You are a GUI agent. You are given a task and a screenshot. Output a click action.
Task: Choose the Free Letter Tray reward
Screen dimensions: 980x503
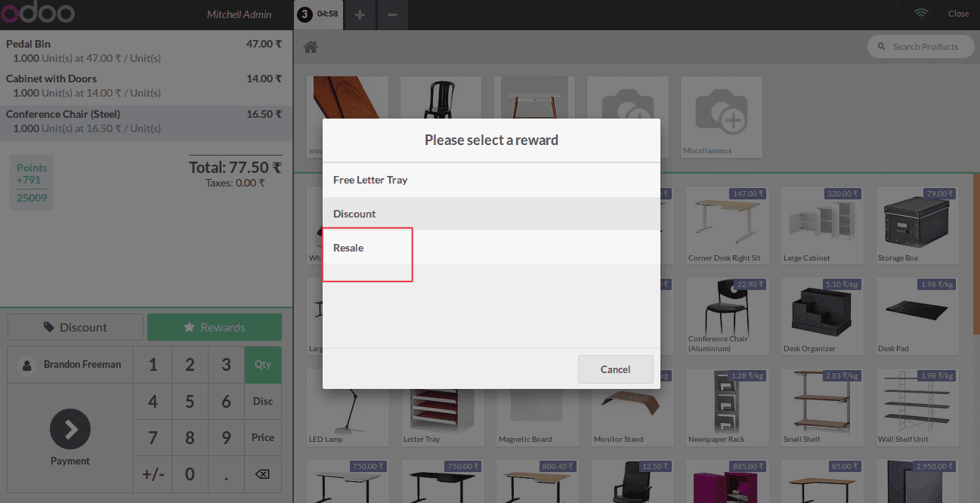(491, 181)
